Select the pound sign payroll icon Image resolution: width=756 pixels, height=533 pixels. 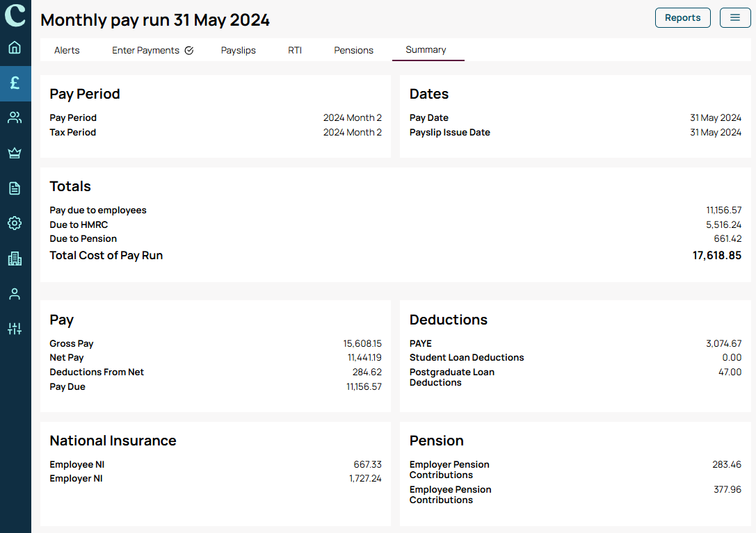pyautogui.click(x=15, y=83)
